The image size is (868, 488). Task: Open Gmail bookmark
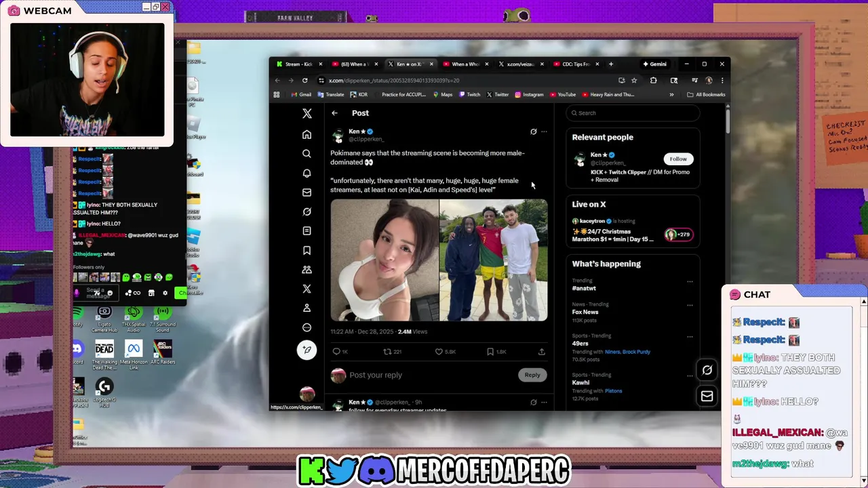(x=301, y=95)
